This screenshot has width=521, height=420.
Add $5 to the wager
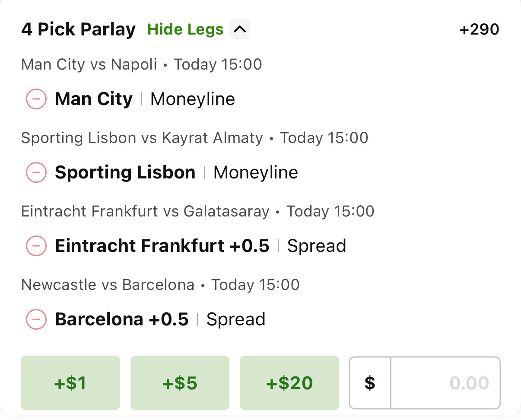[180, 383]
